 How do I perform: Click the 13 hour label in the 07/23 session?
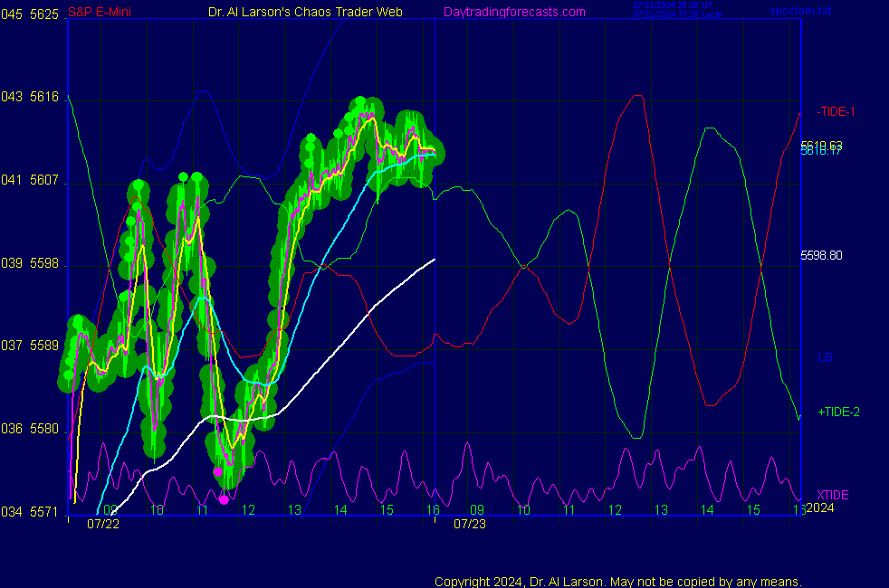(x=661, y=510)
